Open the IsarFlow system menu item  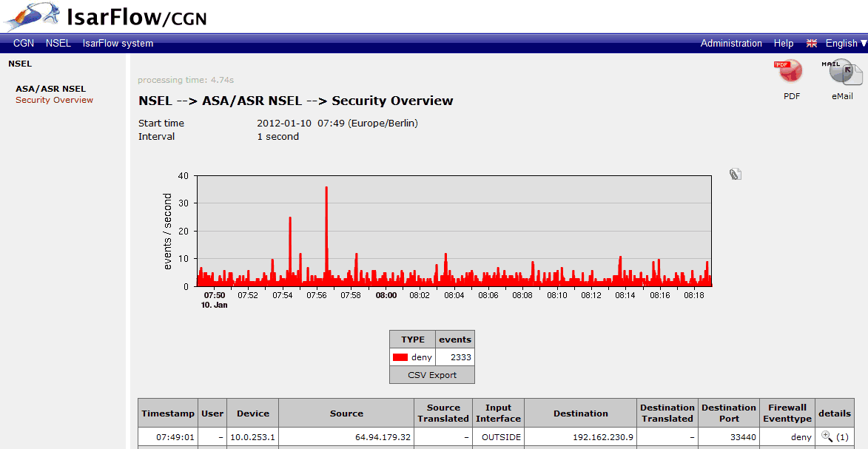pyautogui.click(x=117, y=43)
